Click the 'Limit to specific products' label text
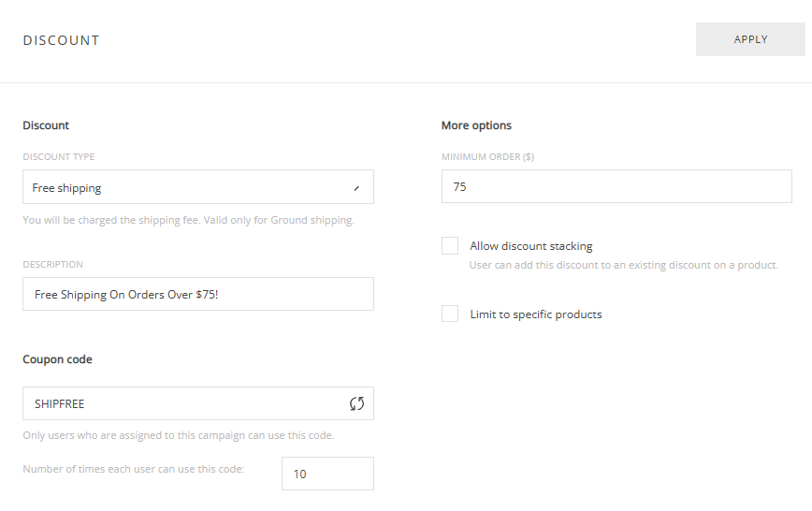 pyautogui.click(x=535, y=314)
